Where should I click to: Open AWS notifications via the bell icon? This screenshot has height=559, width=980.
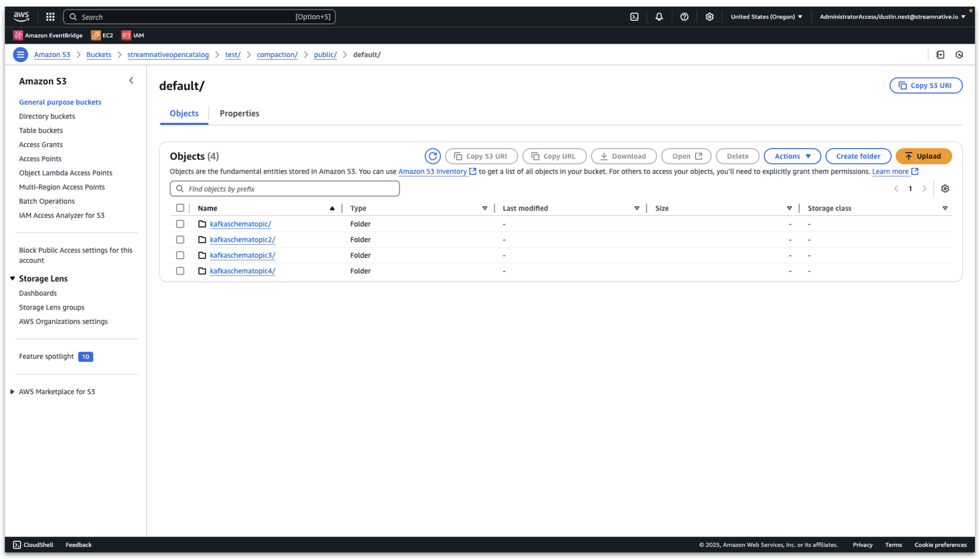[659, 16]
